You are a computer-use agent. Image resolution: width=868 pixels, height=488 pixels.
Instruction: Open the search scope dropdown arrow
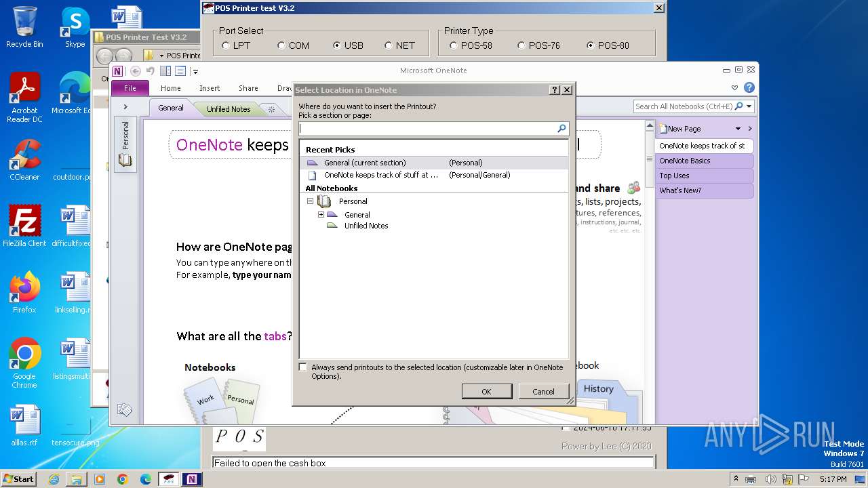click(749, 106)
